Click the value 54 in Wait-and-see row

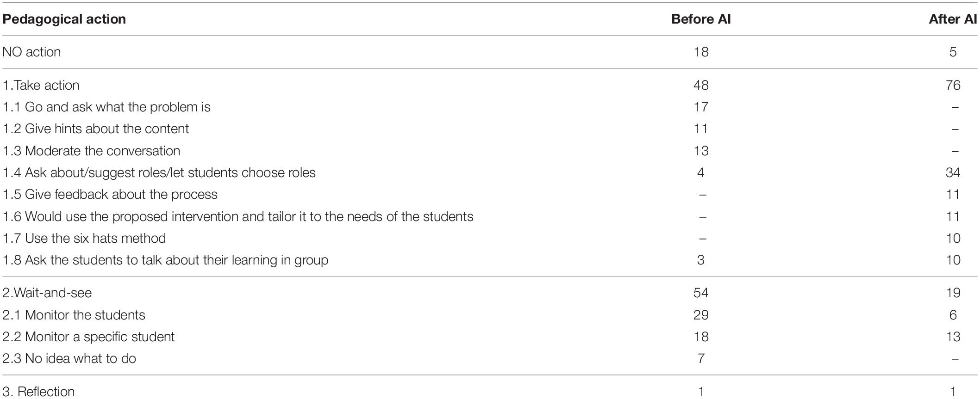701,293
